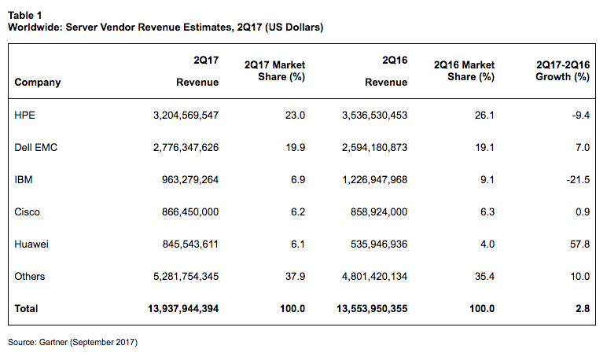Click the '2Q16 Market Share (%)' column header
This screenshot has height=364, width=607.
click(464, 70)
